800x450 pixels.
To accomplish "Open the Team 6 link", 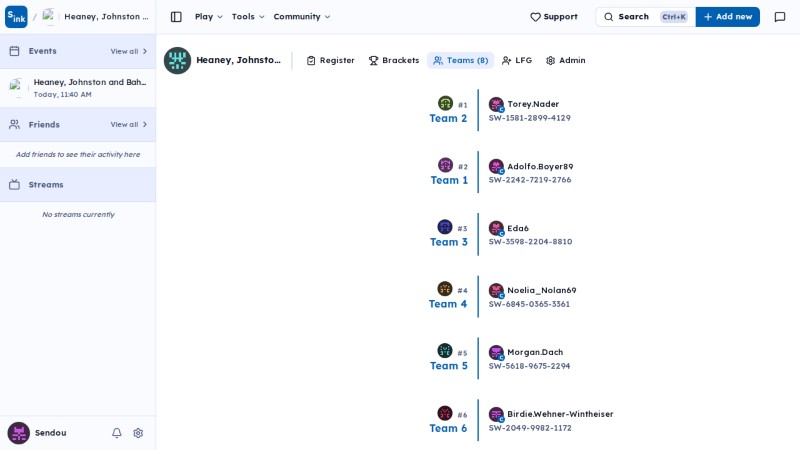I will [448, 428].
